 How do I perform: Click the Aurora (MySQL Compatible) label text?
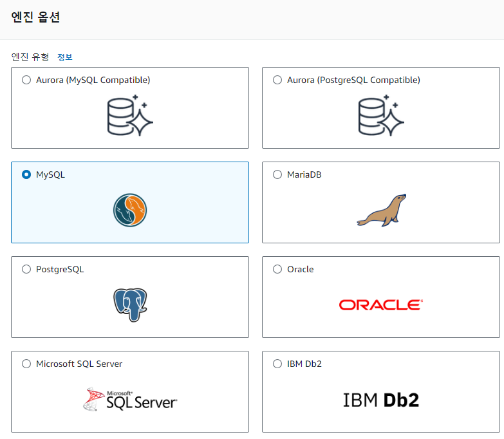(x=93, y=80)
